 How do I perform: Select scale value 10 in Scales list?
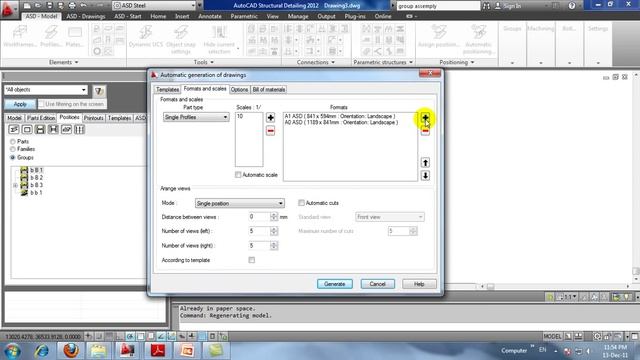[x=240, y=116]
